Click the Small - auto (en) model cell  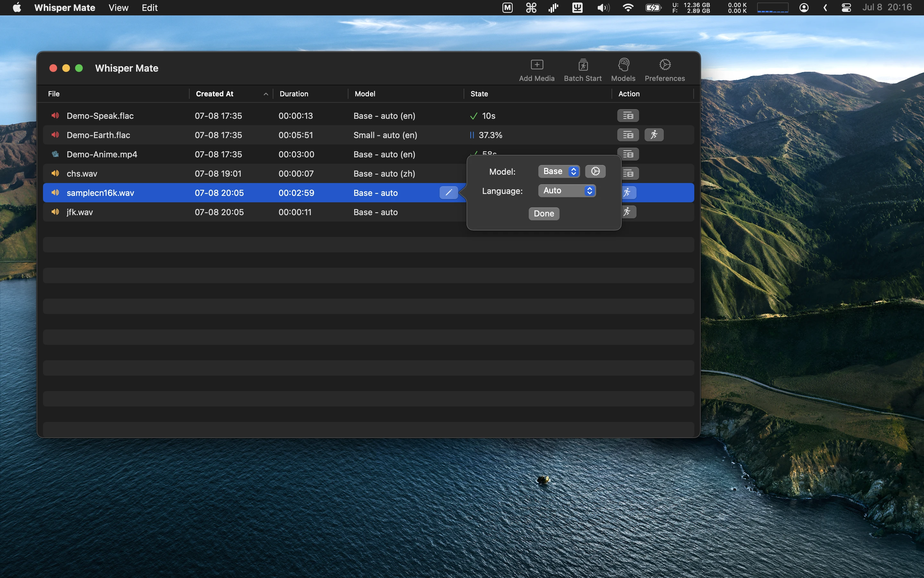pos(385,135)
